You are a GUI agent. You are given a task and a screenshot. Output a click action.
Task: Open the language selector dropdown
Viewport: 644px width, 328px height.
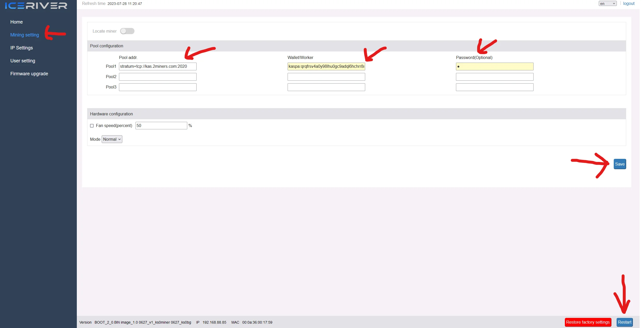tap(607, 4)
